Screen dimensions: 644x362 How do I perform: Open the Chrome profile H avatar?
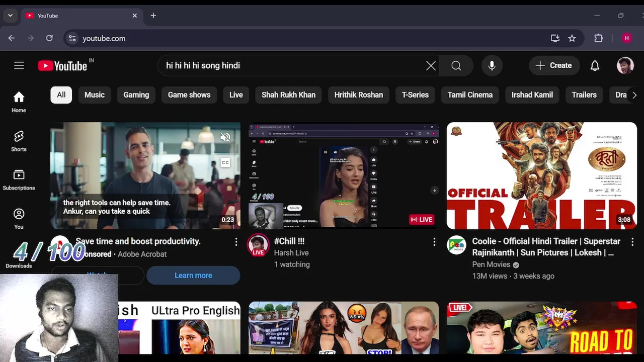(626, 38)
